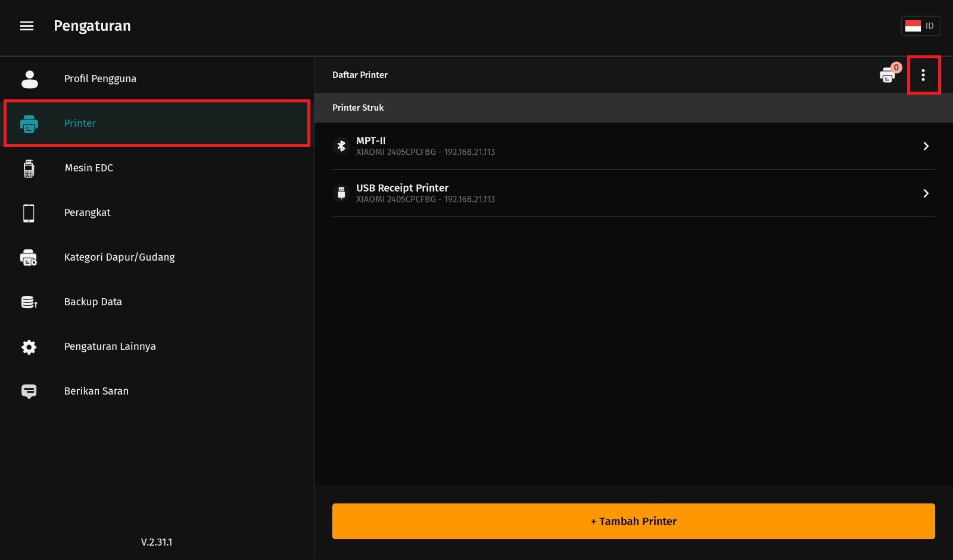Open the MPT-II printer entry
953x560 pixels.
coord(596,146)
